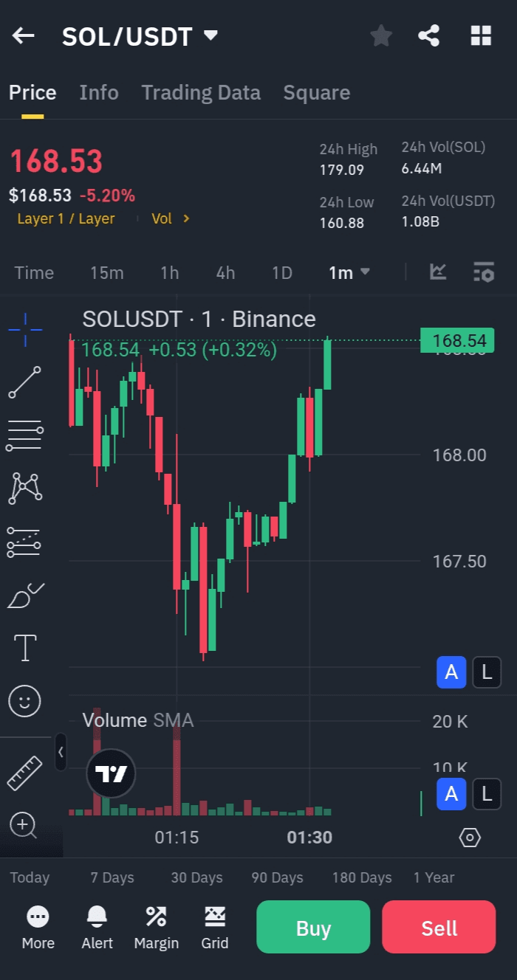
Task: Select the ruler measure tool
Action: (x=25, y=773)
